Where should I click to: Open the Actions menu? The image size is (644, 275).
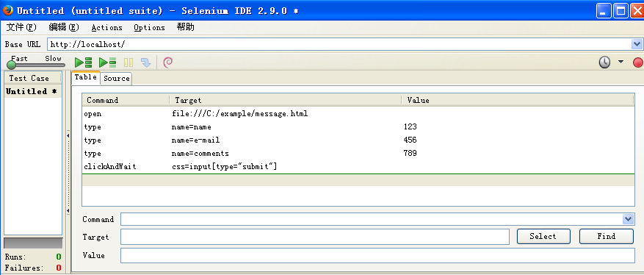(x=106, y=27)
